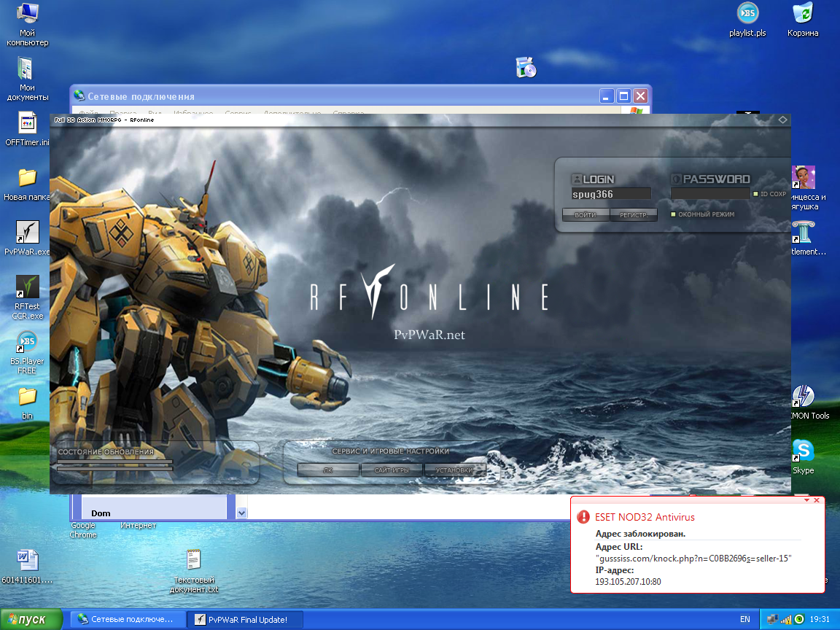Screen dimensions: 840x630
Task: Click the IP address 193.105.207.10:80
Action: 628,582
